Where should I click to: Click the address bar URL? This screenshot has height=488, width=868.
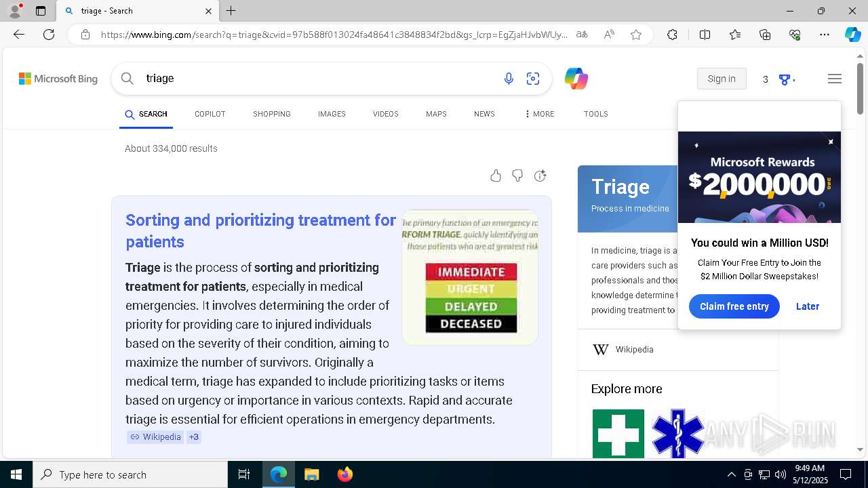334,35
